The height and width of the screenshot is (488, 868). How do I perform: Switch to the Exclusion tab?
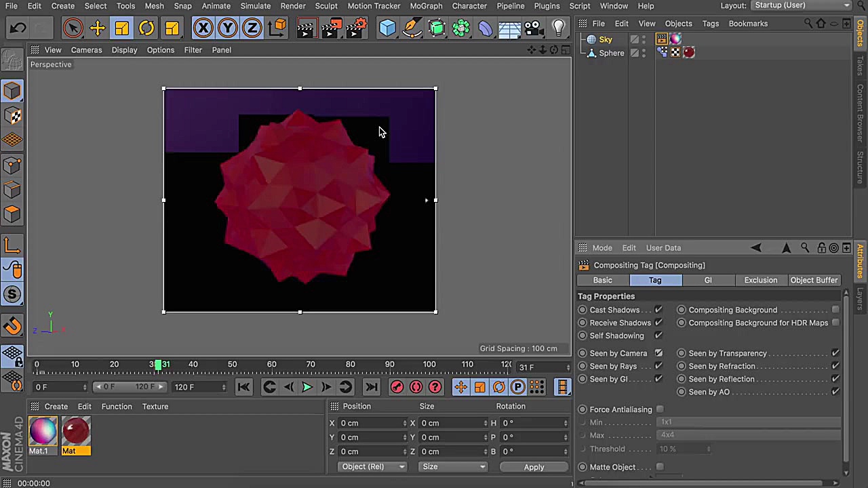pos(760,280)
